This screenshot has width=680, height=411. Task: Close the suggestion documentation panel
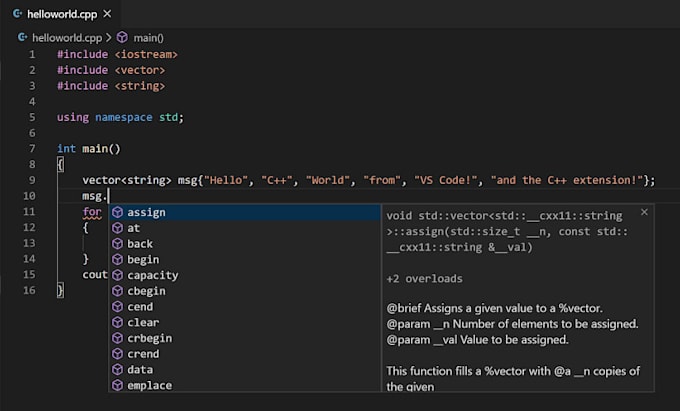[644, 212]
